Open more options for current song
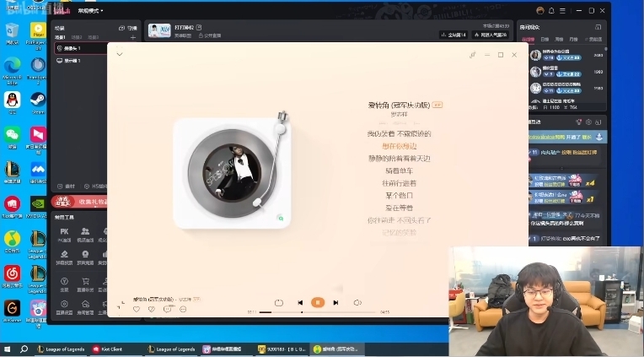644x357 pixels. click(x=182, y=309)
